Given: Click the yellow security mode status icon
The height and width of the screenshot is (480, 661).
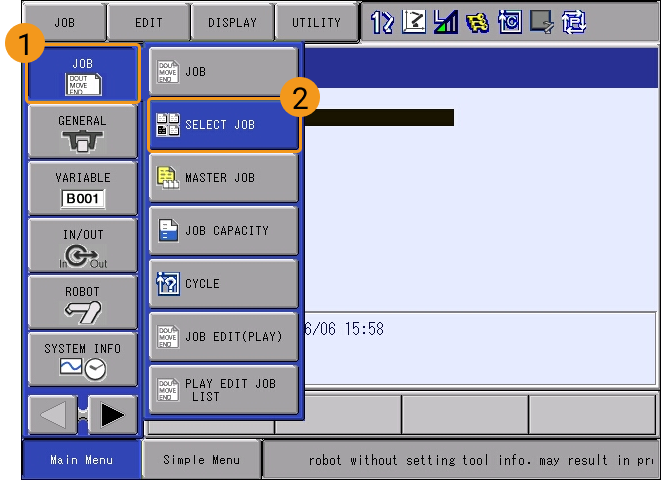Looking at the screenshot, I should (x=478, y=22).
